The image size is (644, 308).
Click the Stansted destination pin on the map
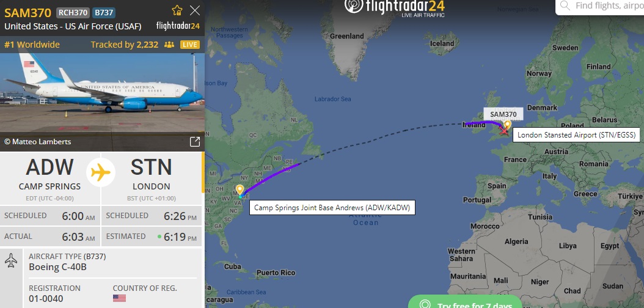pyautogui.click(x=508, y=125)
